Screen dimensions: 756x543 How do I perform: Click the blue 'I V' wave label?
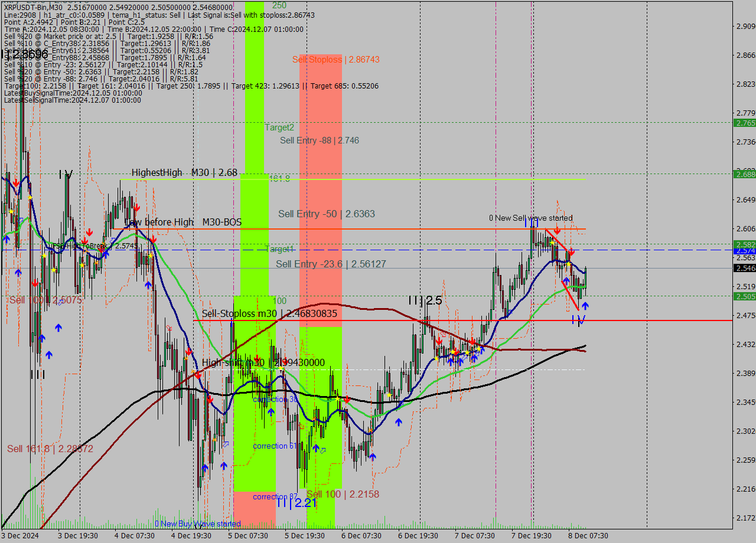(x=578, y=320)
